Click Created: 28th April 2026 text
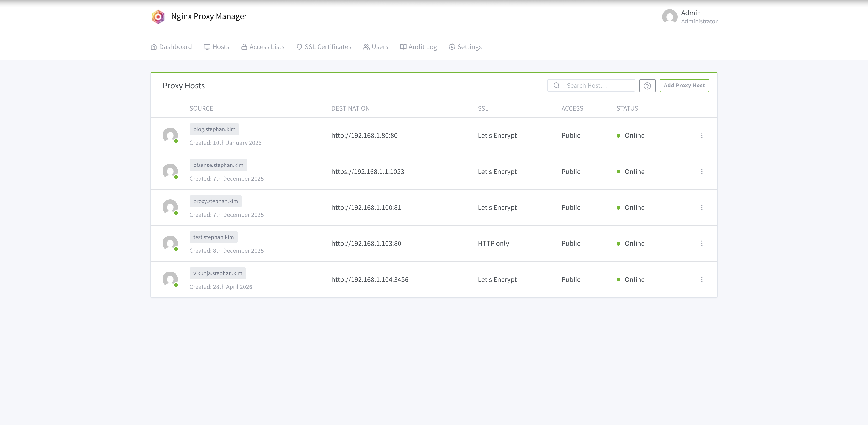Image resolution: width=868 pixels, height=425 pixels. (x=221, y=287)
